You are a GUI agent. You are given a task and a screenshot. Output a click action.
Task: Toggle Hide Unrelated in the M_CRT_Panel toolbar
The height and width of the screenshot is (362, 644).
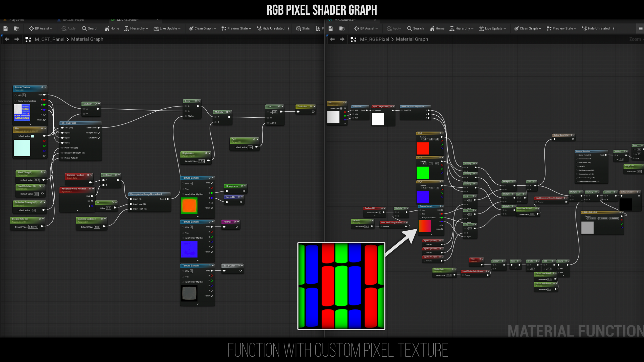270,28
